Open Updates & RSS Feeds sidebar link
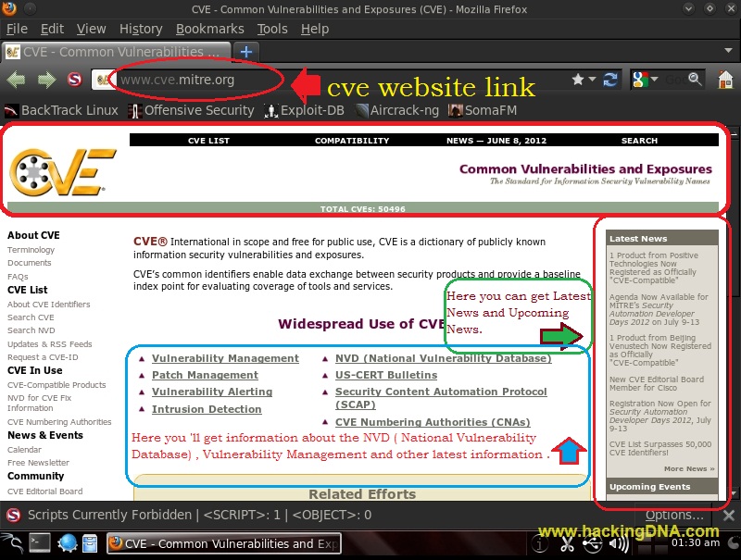Screen dimensions: 741x560 click(50, 344)
